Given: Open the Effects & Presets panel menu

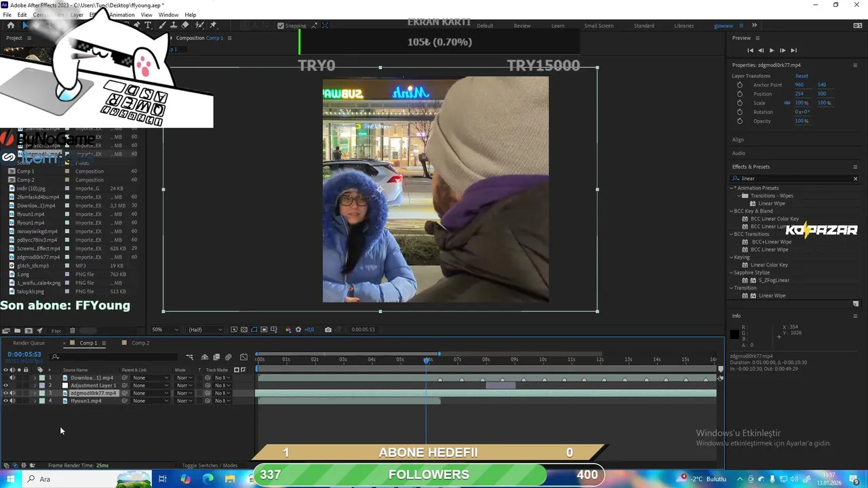Looking at the screenshot, I should (855, 167).
